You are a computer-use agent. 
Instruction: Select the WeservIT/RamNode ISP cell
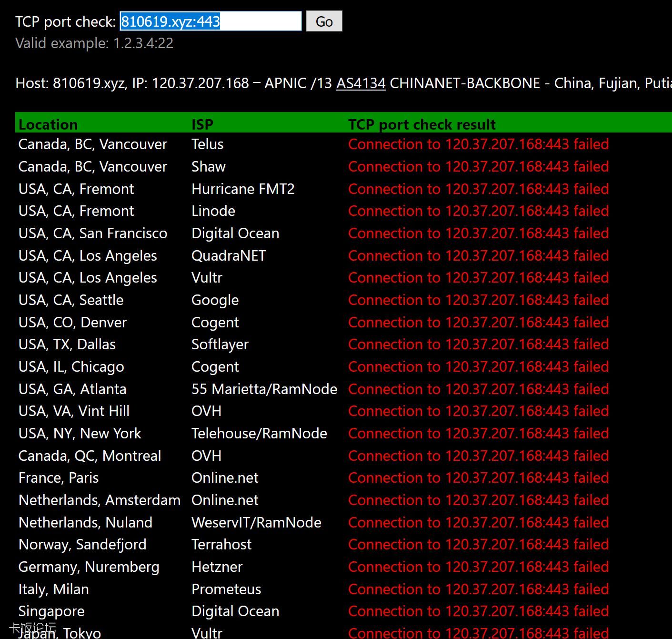tap(256, 523)
